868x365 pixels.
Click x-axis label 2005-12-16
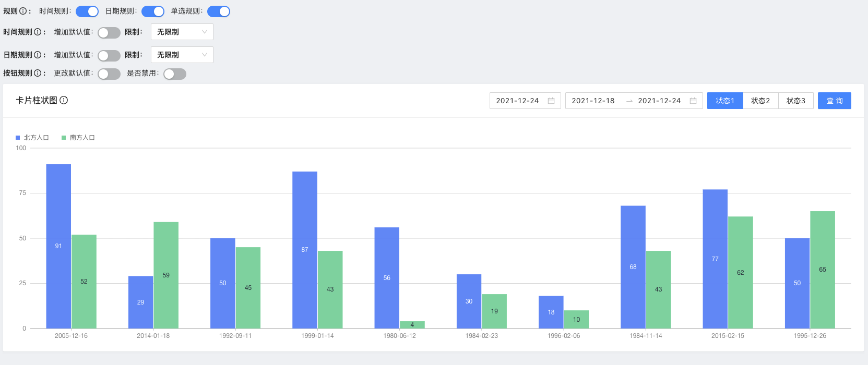pyautogui.click(x=71, y=336)
